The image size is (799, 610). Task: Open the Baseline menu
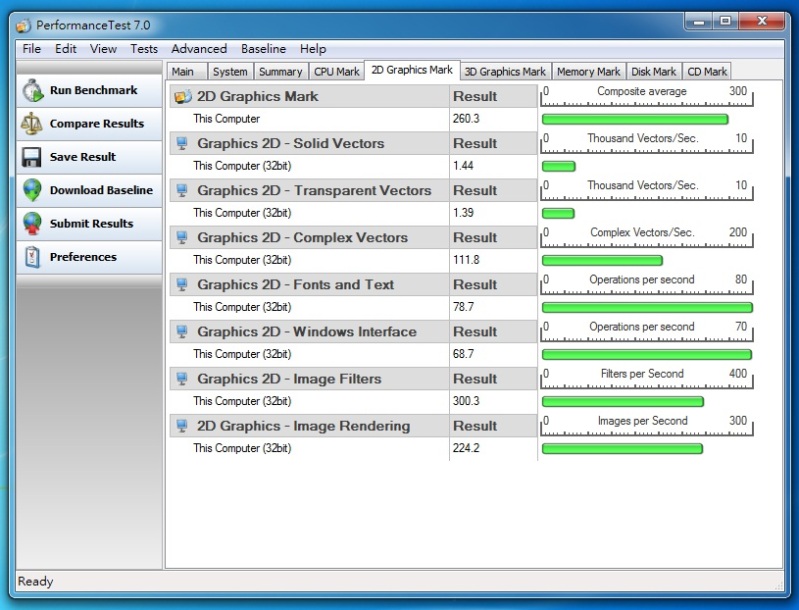pos(263,49)
